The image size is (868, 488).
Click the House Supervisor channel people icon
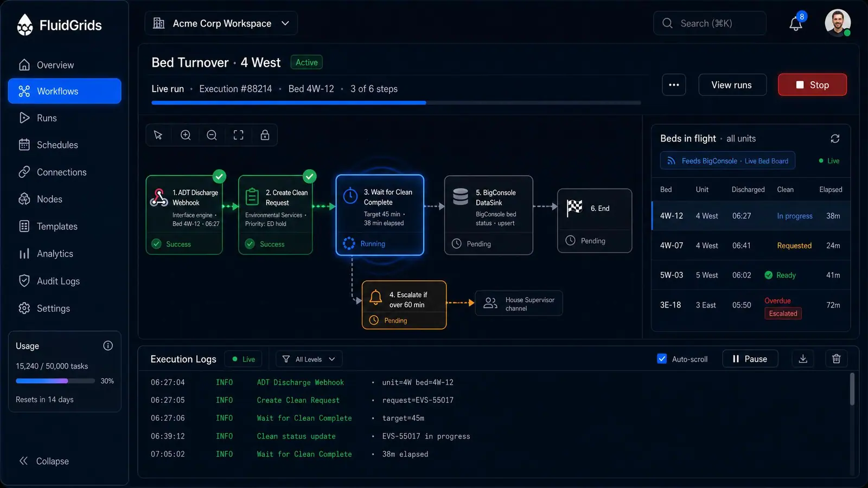point(490,303)
